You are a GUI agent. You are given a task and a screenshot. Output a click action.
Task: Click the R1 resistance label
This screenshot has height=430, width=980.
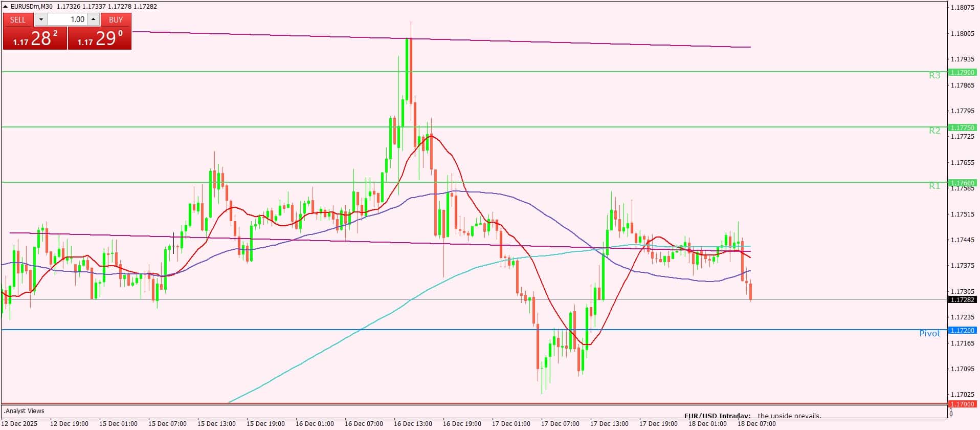tap(934, 186)
